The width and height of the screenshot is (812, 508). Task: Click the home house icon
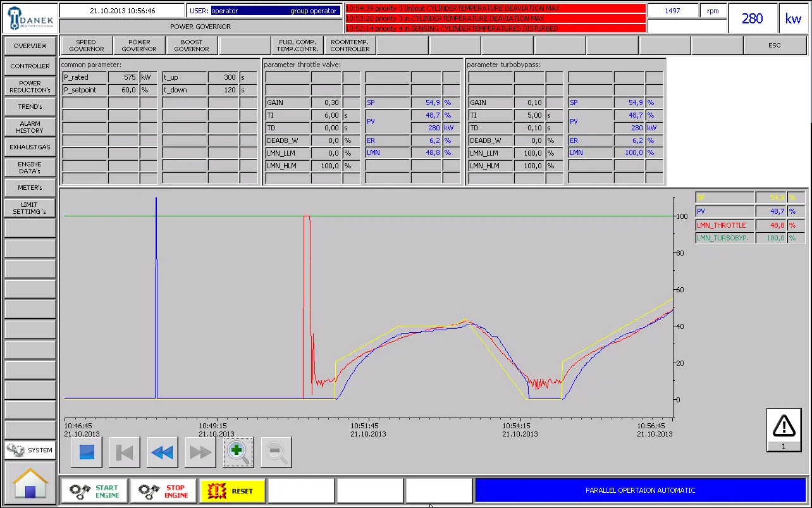(x=30, y=483)
